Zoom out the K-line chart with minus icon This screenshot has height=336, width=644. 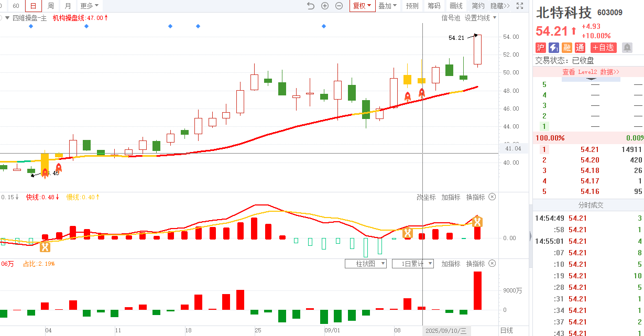point(339,6)
